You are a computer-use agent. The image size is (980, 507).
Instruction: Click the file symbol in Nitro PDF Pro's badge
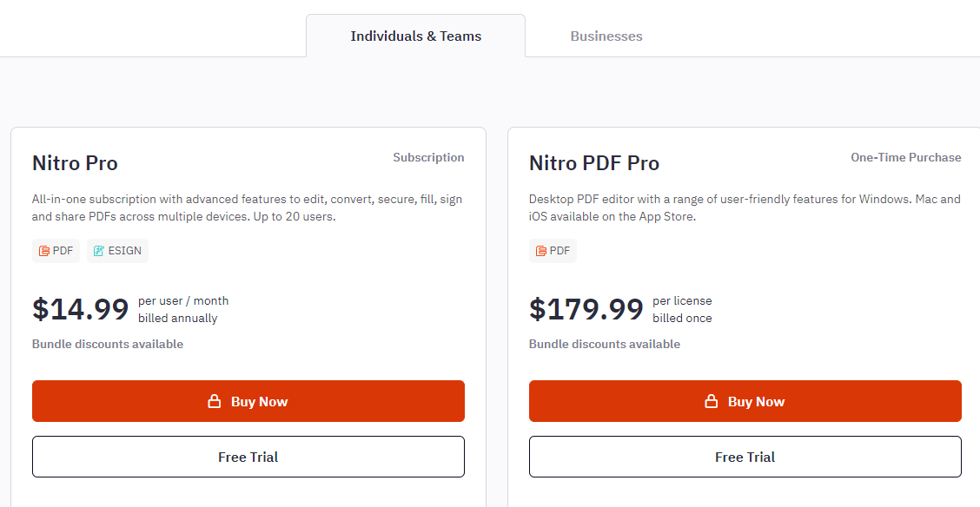tap(540, 250)
